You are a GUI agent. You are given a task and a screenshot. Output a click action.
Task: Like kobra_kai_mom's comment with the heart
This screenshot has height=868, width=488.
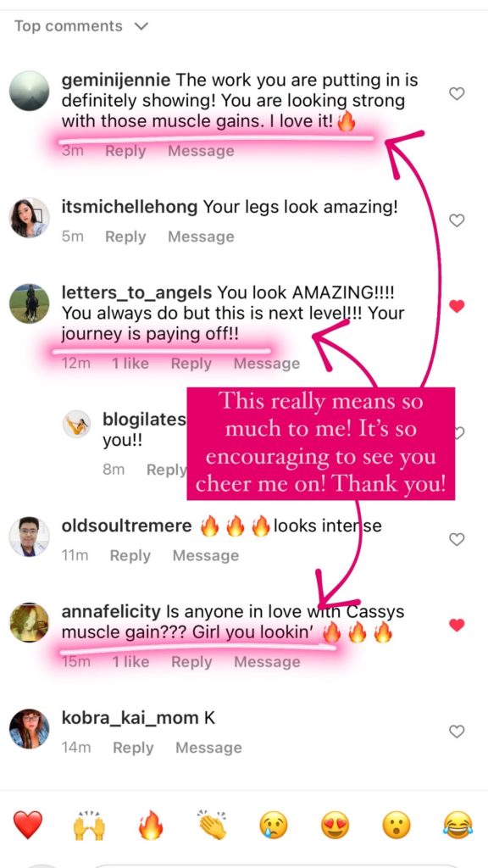457,732
